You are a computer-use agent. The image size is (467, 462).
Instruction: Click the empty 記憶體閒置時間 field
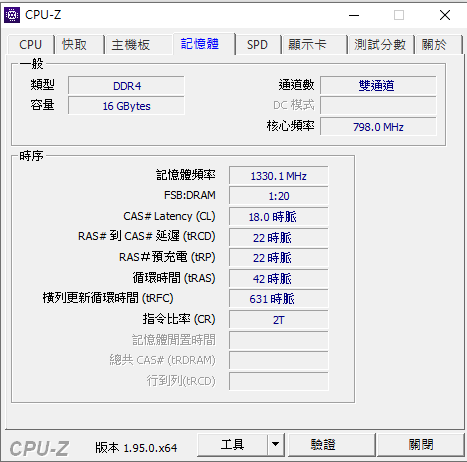coord(279,340)
